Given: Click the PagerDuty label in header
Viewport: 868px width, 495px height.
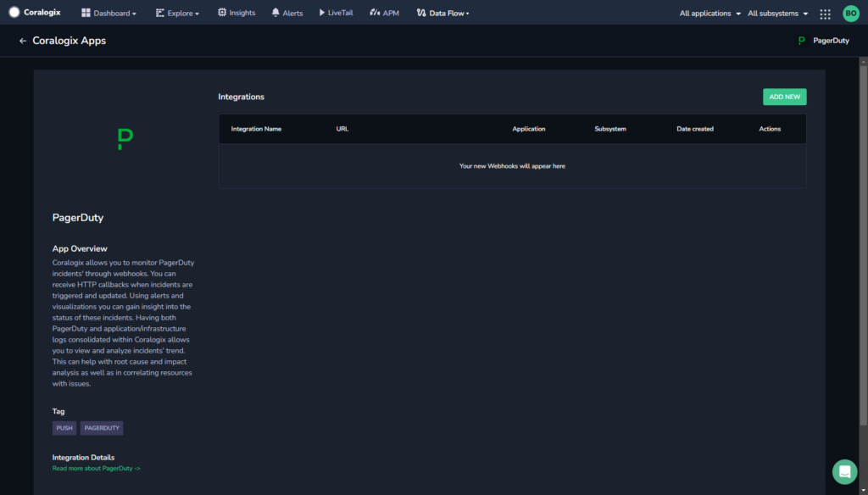Looking at the screenshot, I should pyautogui.click(x=831, y=41).
